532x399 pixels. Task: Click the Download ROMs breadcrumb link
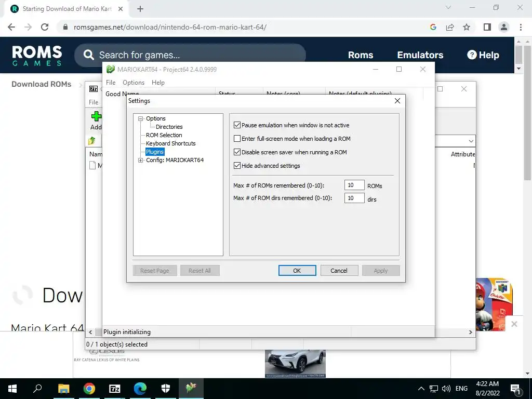coord(42,84)
